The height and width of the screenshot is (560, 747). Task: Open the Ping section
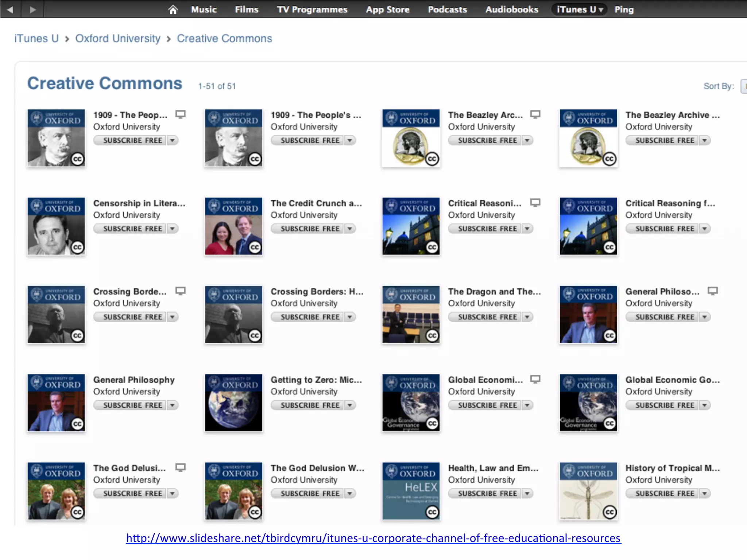tap(624, 9)
